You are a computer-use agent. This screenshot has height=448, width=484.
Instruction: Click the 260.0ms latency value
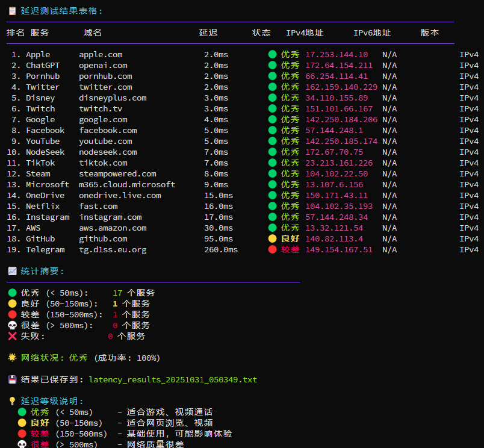pyautogui.click(x=221, y=250)
